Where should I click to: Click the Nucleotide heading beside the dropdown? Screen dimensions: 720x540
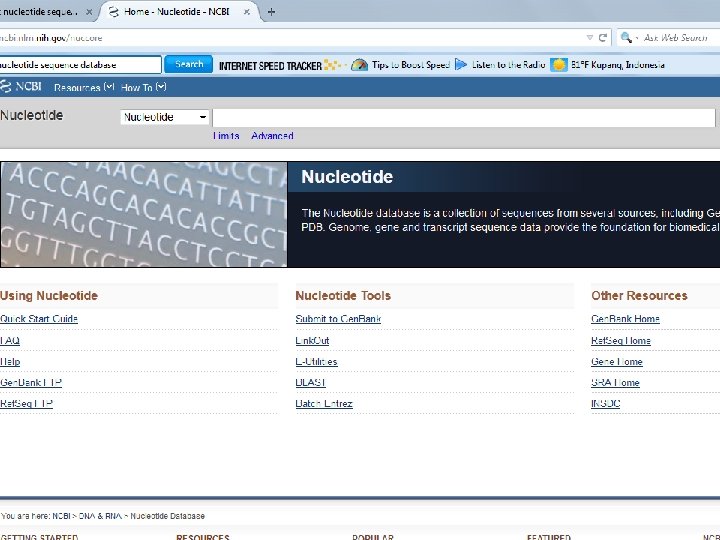tap(31, 115)
